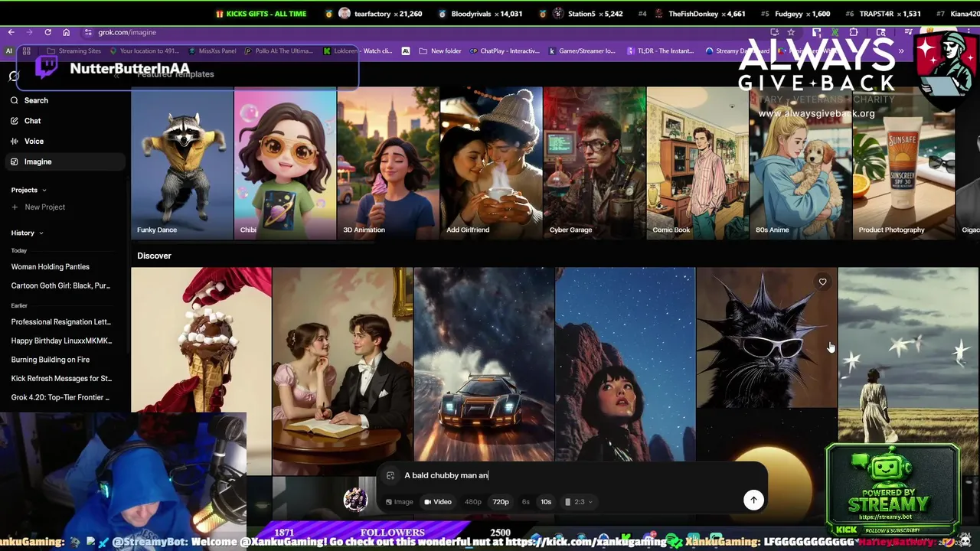Viewport: 980px width, 551px height.
Task: Select Imagine in the Grok sidebar
Action: [x=65, y=161]
